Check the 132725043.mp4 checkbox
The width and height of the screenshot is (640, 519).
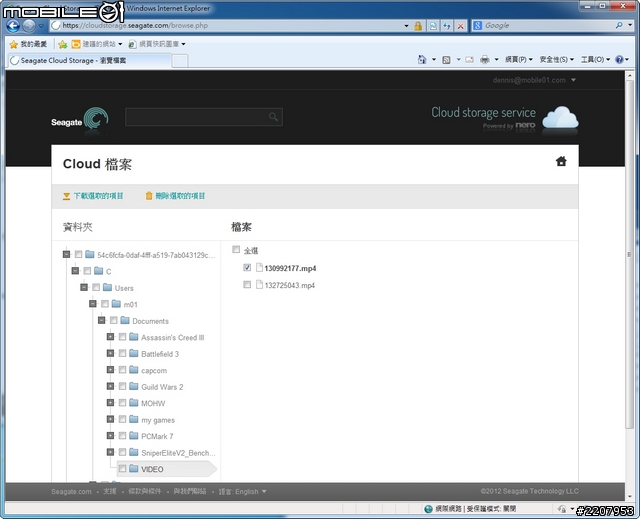(247, 284)
